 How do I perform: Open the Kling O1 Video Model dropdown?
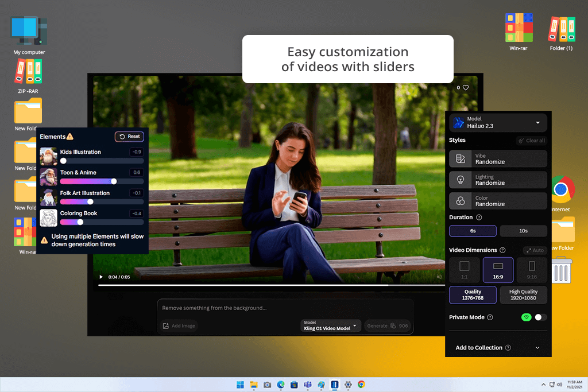330,325
